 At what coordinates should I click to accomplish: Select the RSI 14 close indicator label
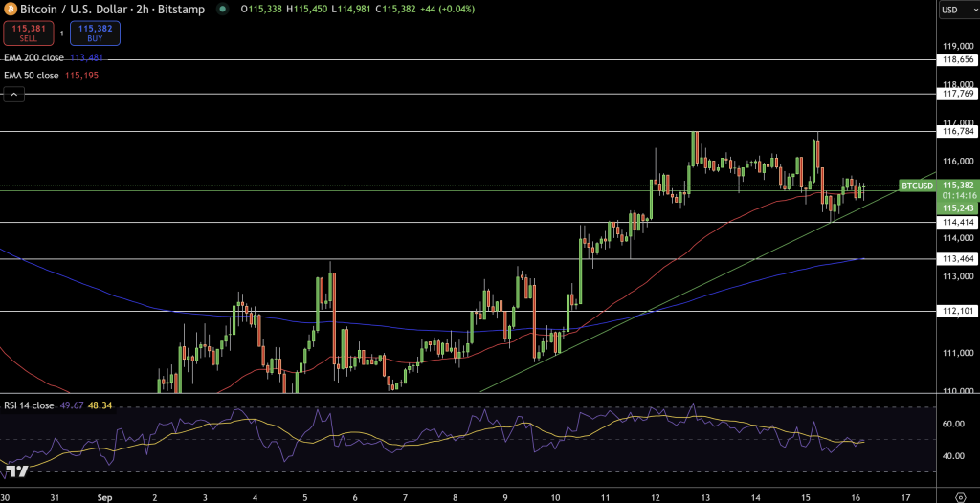point(29,405)
